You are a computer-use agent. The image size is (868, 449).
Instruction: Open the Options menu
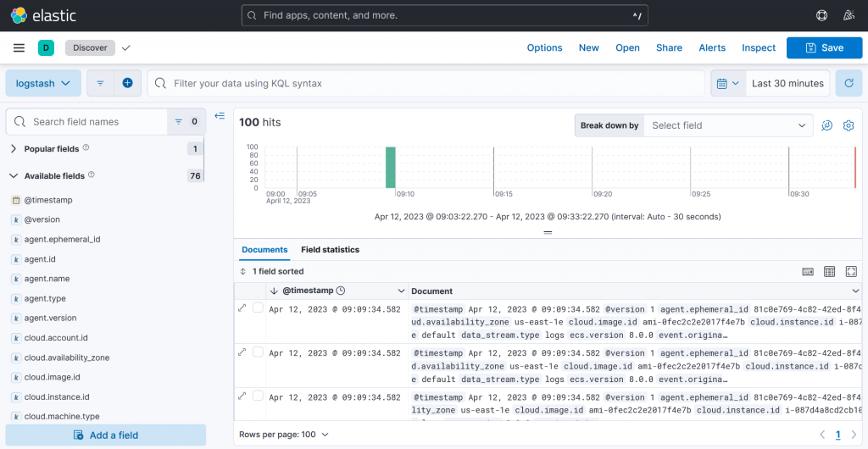pyautogui.click(x=545, y=48)
